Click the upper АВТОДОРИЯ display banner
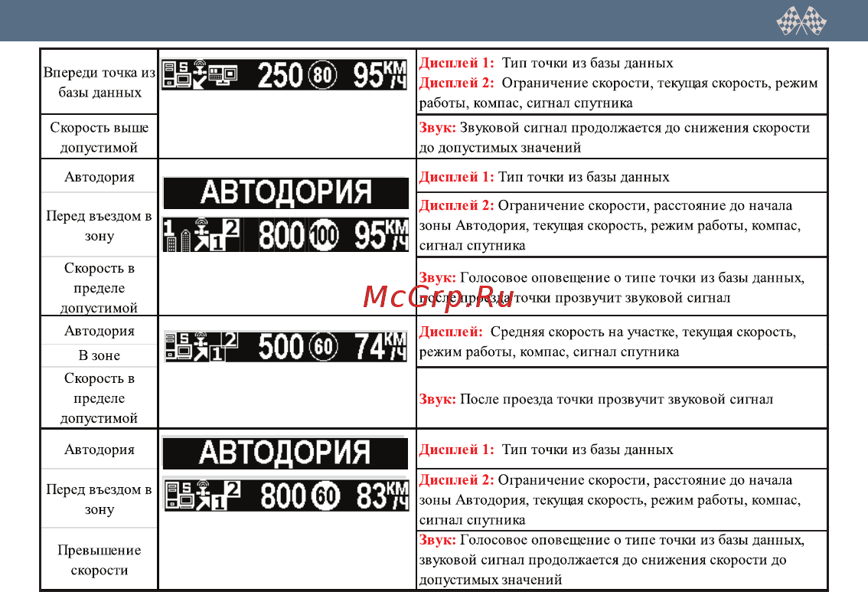The width and height of the screenshot is (868, 592). (x=286, y=193)
